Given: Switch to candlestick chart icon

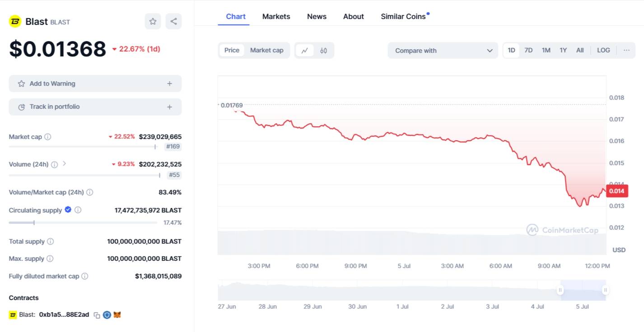Looking at the screenshot, I should (323, 51).
